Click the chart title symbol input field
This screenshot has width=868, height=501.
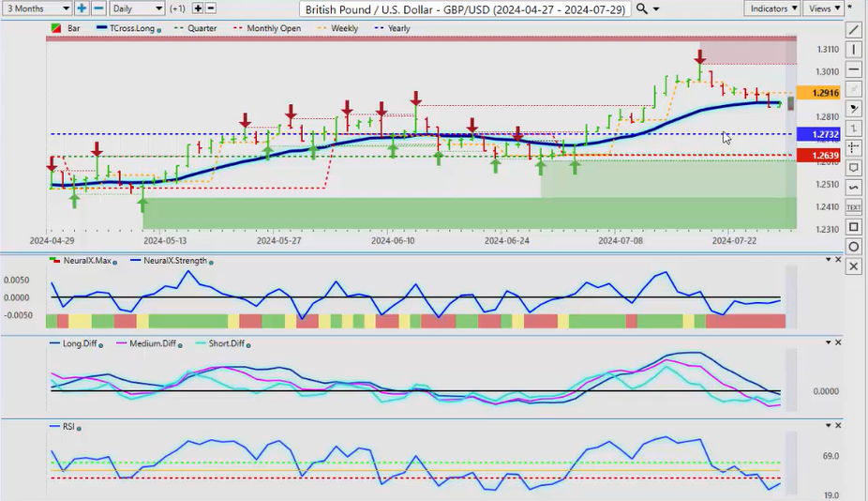[465, 8]
